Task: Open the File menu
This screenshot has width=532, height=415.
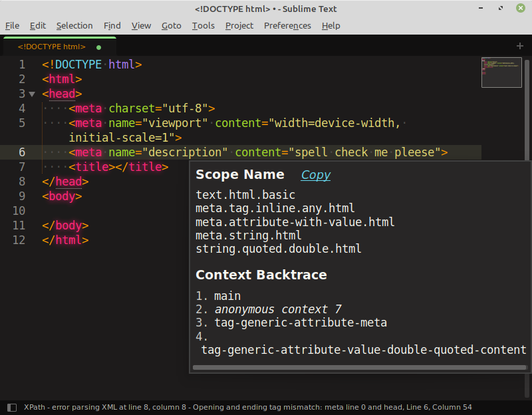Action: [x=12, y=26]
